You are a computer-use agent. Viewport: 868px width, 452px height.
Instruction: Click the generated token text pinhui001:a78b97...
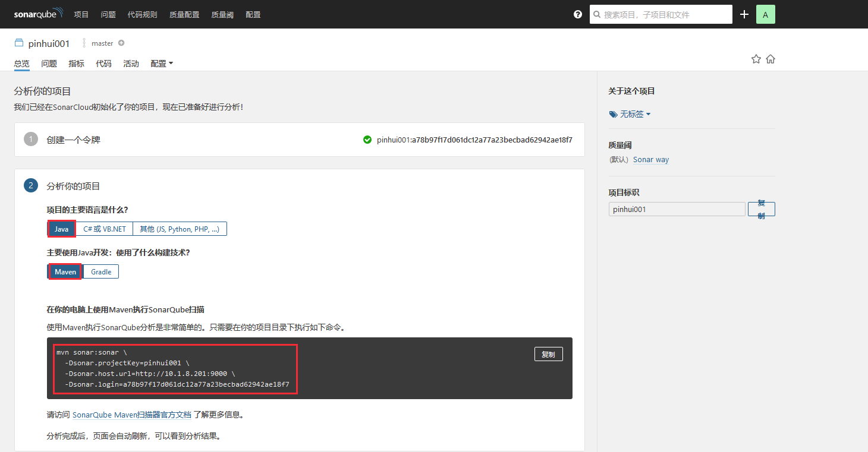pyautogui.click(x=474, y=140)
